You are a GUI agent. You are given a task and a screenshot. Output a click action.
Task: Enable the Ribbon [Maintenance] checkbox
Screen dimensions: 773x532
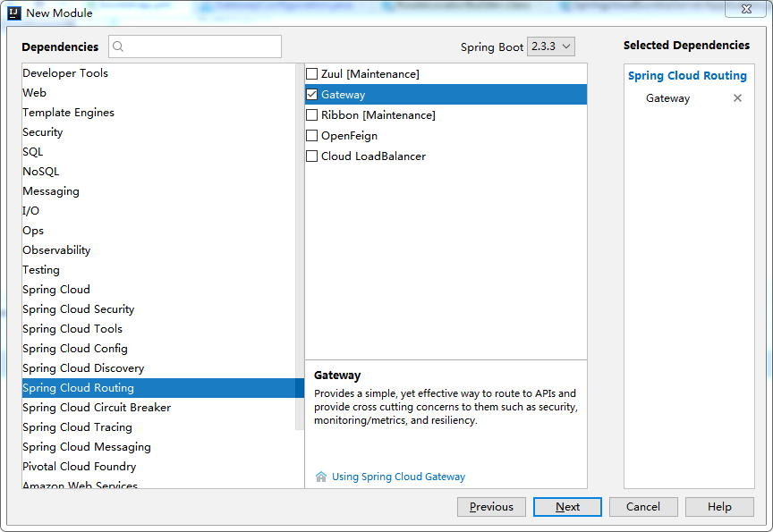(x=311, y=115)
